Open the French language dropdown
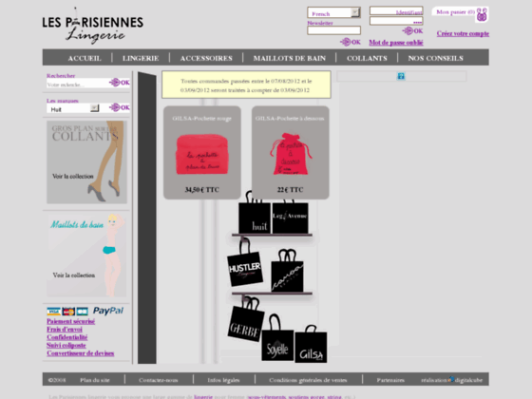The width and height of the screenshot is (532, 399). pyautogui.click(x=333, y=13)
